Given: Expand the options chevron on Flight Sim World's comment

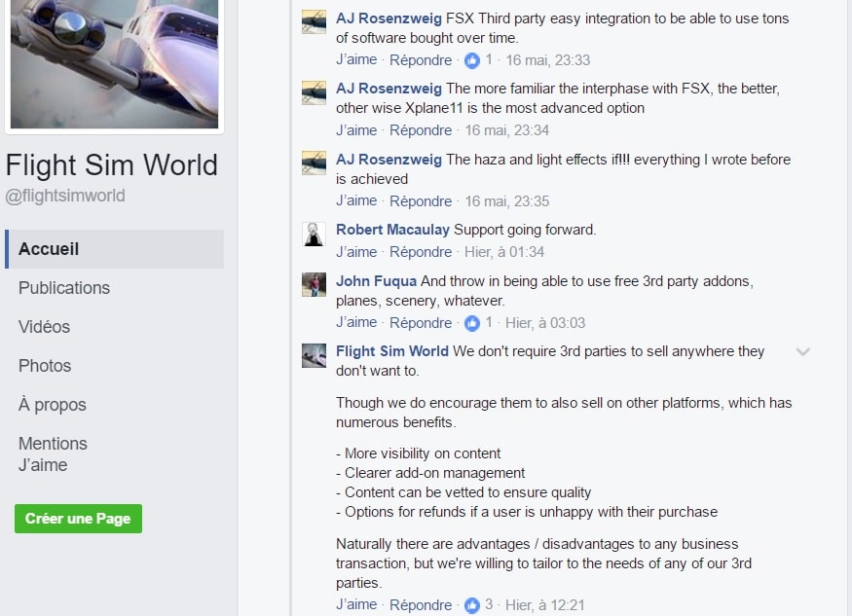Looking at the screenshot, I should point(802,352).
